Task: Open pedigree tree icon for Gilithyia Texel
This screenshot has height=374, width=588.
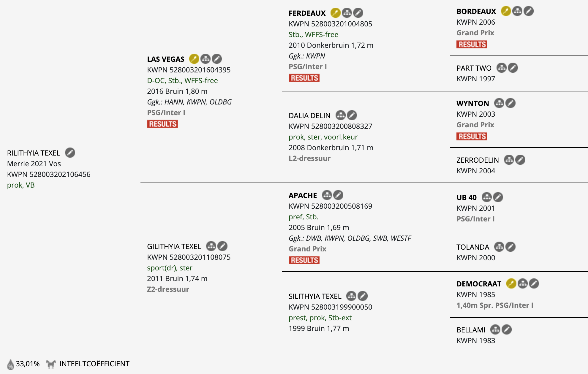Action: tap(211, 246)
